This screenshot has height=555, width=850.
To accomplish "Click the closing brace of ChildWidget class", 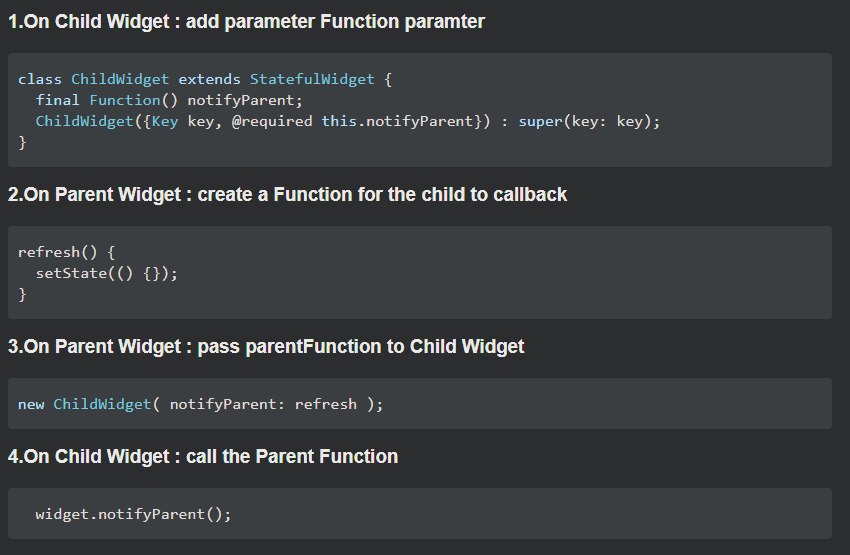I will pyautogui.click(x=22, y=143).
